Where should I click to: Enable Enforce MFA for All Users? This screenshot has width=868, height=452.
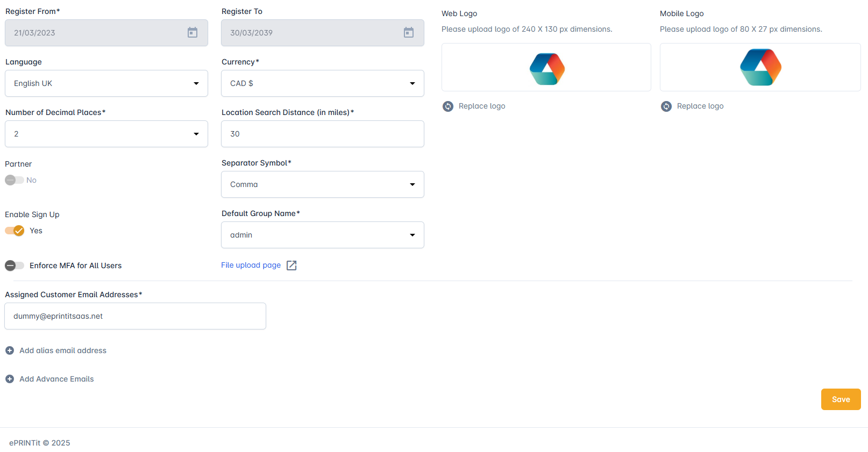15,266
